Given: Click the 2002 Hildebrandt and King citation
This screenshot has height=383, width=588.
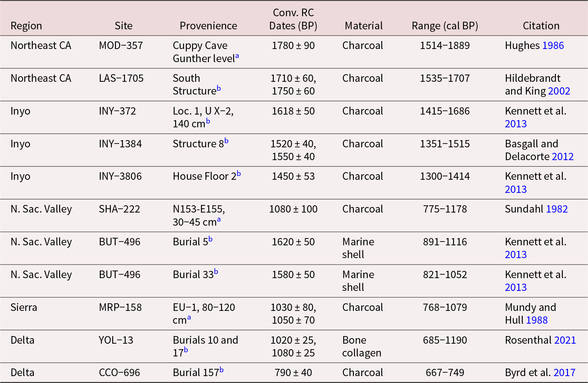Looking at the screenshot, I should (x=559, y=91).
